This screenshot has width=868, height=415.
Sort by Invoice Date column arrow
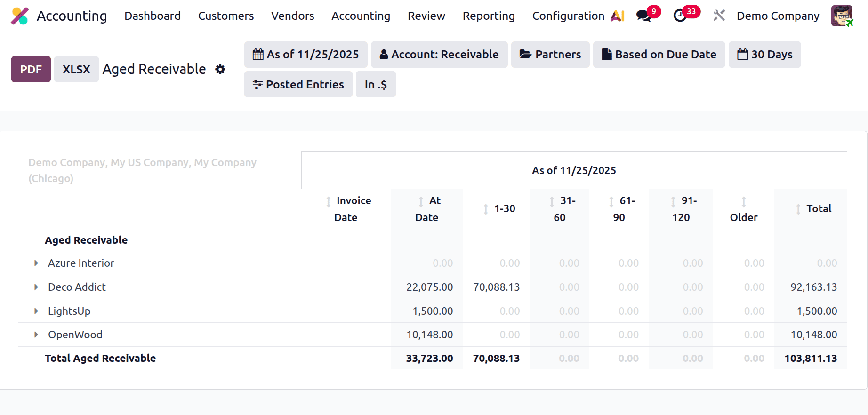coord(329,202)
